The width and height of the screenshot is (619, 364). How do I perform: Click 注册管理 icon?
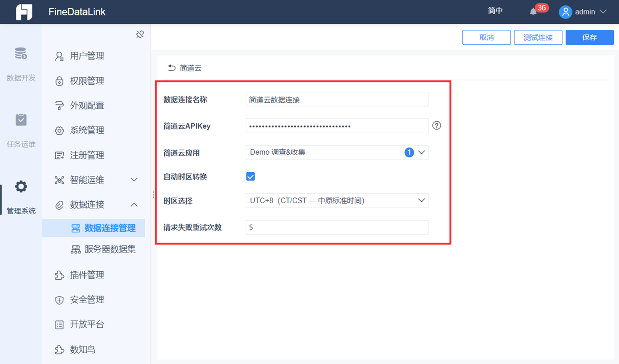coord(60,155)
